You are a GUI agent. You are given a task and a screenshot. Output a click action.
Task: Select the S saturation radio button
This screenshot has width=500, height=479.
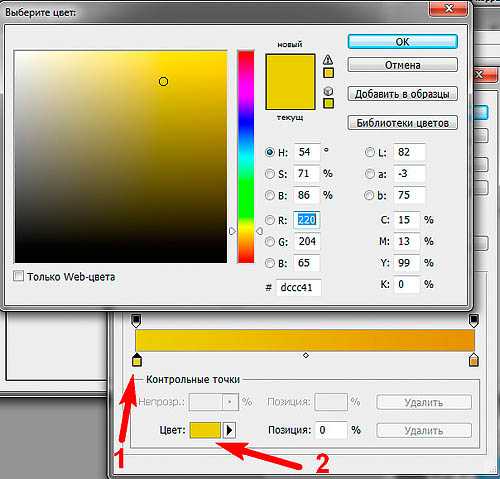click(x=270, y=174)
